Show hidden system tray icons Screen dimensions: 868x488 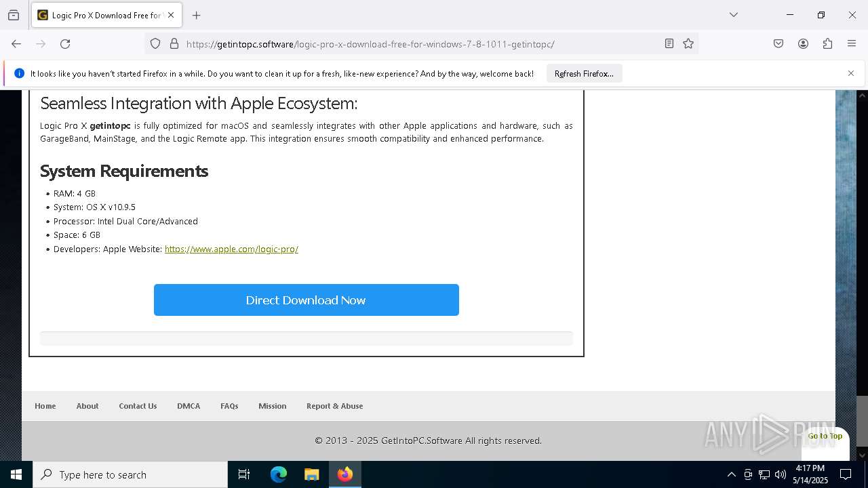[x=731, y=474]
